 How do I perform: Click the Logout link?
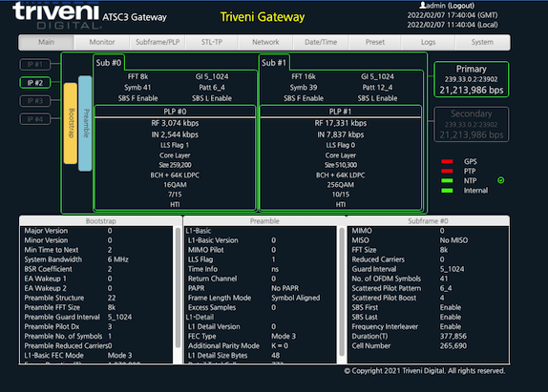click(x=461, y=6)
